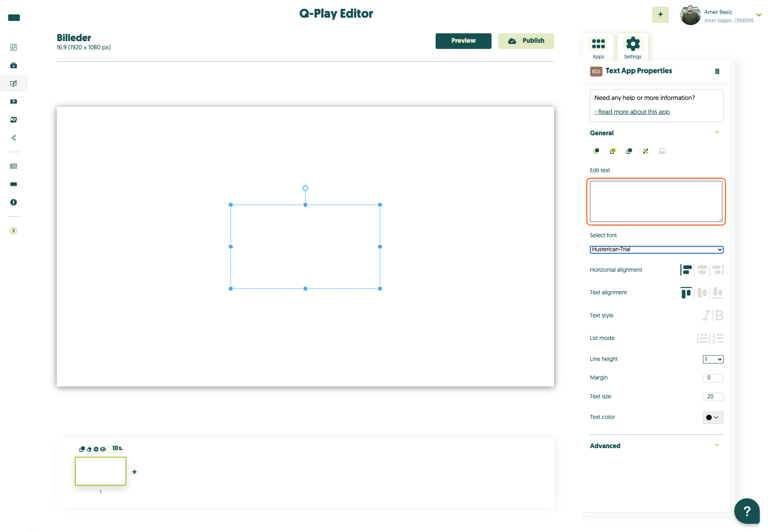This screenshot has height=532, width=768.
Task: Duplicate slide with the copy icon above thumbnail
Action: (x=82, y=449)
